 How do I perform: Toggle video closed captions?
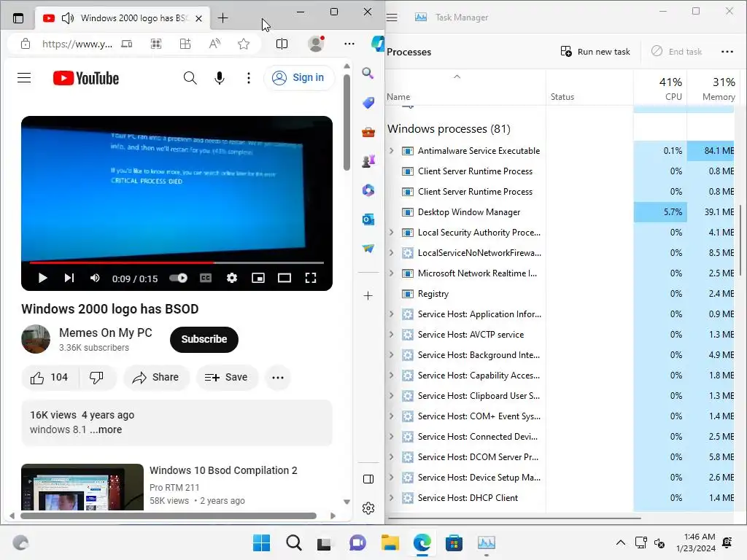tap(205, 278)
